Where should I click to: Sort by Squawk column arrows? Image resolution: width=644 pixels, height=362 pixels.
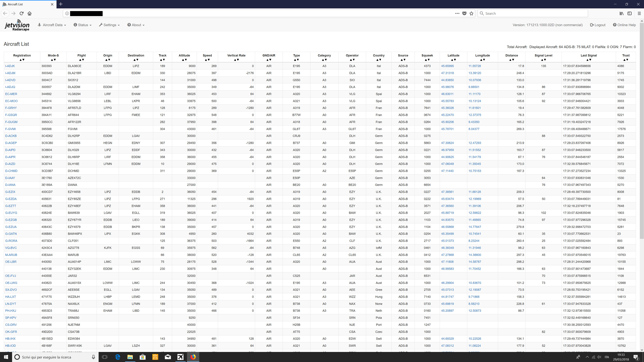click(x=427, y=60)
